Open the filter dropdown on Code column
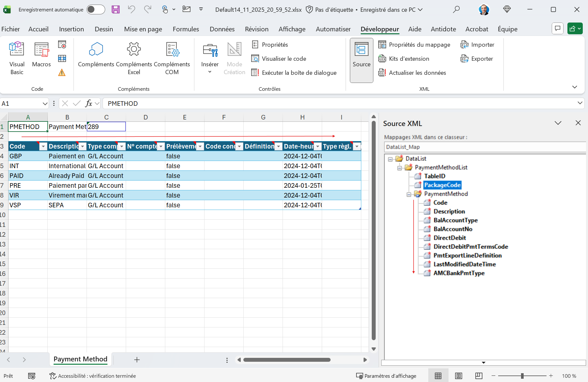This screenshot has height=382, width=588. click(43, 146)
